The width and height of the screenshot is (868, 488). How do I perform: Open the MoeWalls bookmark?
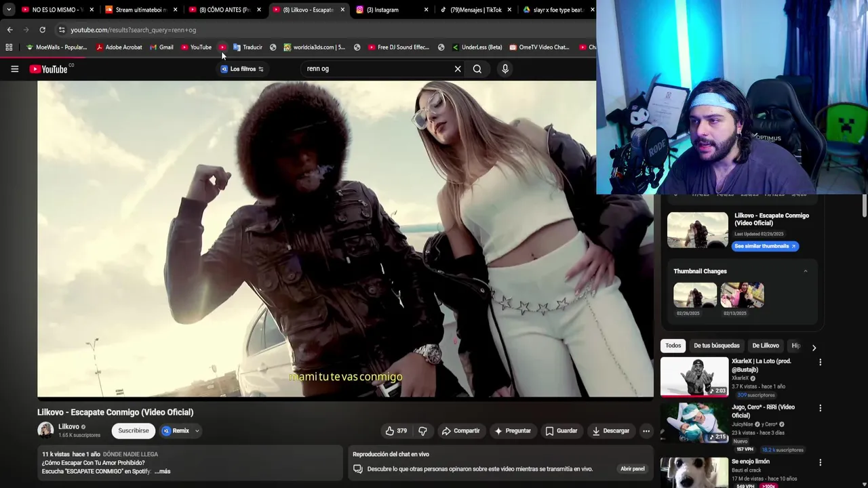(56, 47)
